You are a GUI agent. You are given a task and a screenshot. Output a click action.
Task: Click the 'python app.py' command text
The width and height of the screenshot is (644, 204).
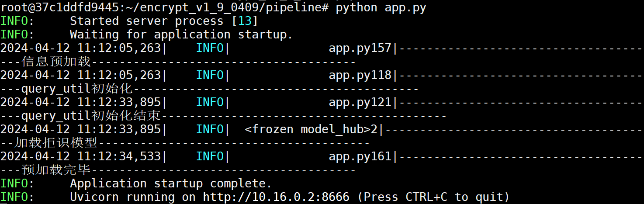click(381, 7)
